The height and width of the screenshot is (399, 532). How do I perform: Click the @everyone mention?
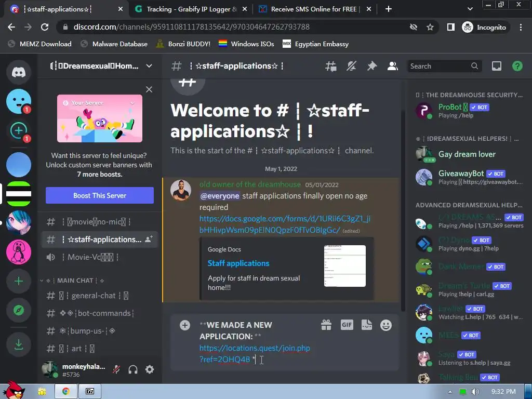pyautogui.click(x=220, y=196)
